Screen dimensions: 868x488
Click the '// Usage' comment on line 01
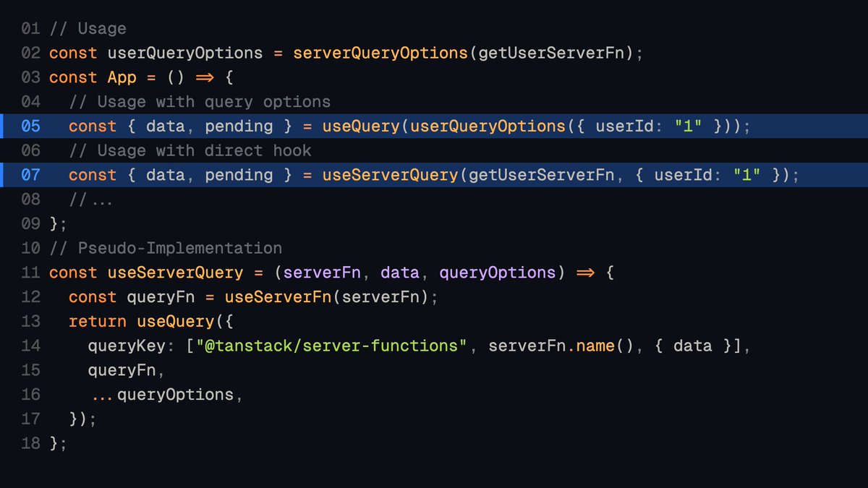(x=88, y=29)
